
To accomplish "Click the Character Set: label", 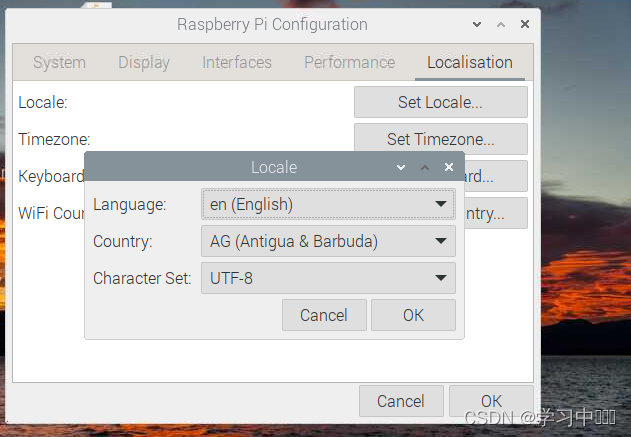I will (142, 278).
